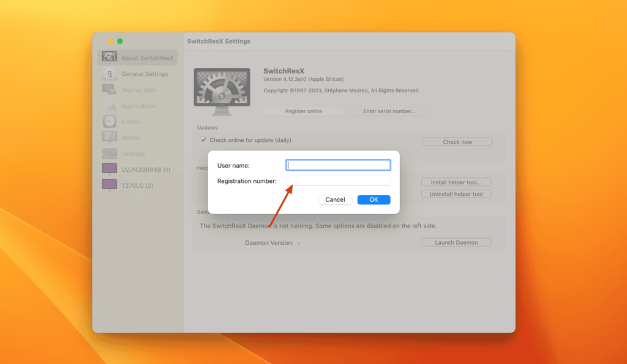Click Install helper tool
627x364 pixels.
coord(456,182)
